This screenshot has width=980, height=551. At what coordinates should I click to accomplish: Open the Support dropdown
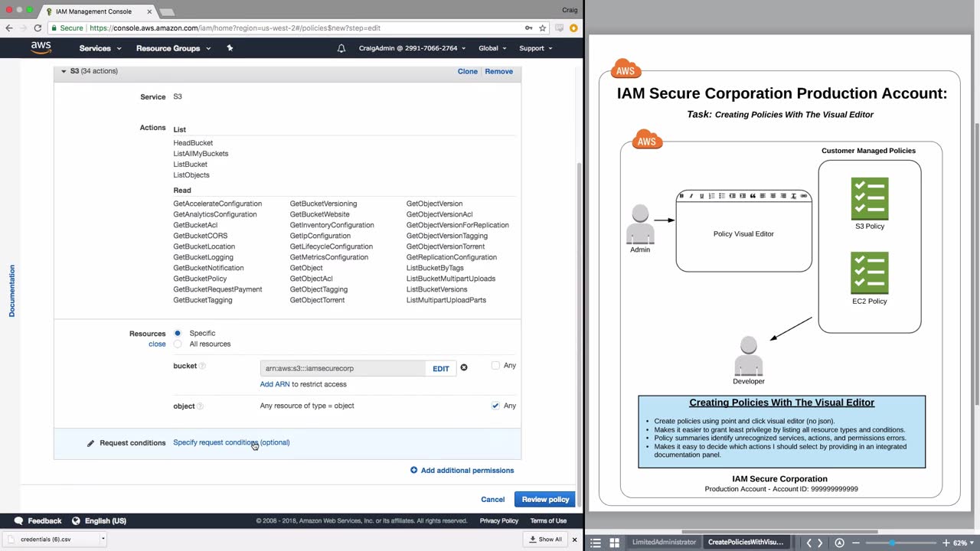tap(536, 48)
